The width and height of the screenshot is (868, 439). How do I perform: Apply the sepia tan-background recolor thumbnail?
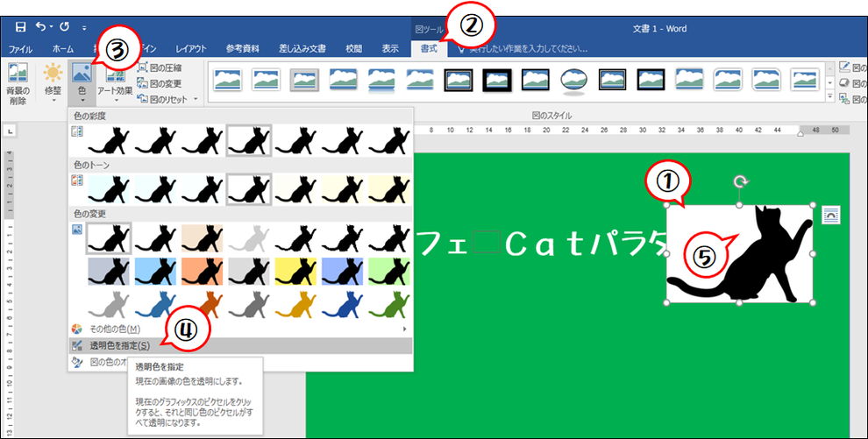point(202,237)
